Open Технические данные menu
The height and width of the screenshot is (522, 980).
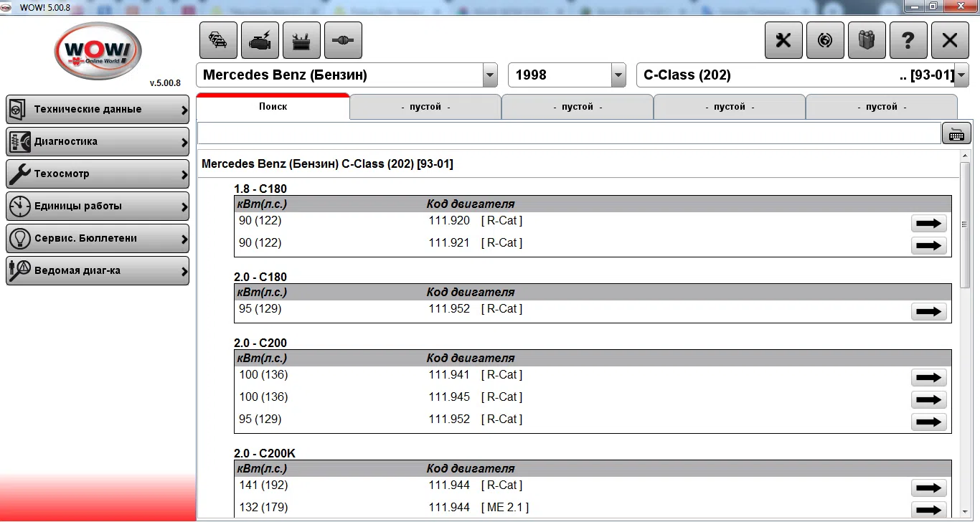pos(98,110)
